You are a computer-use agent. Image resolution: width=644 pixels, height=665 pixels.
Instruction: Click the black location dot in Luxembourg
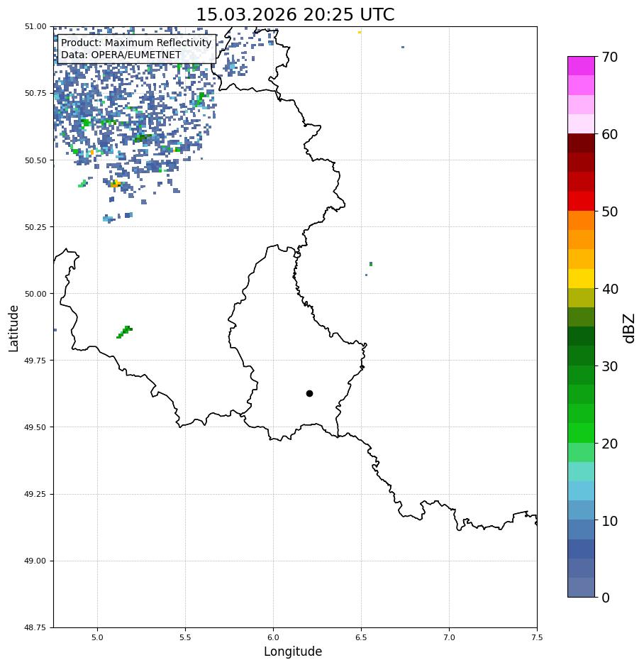[309, 394]
